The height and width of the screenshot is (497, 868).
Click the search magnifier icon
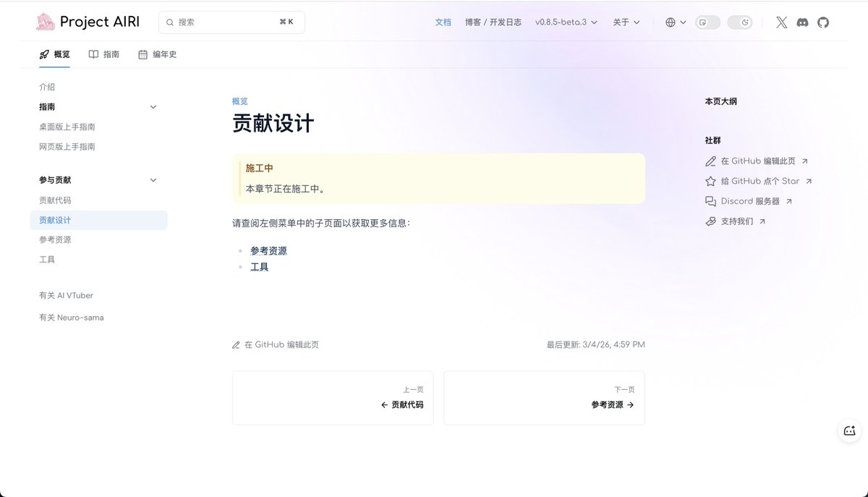point(170,22)
